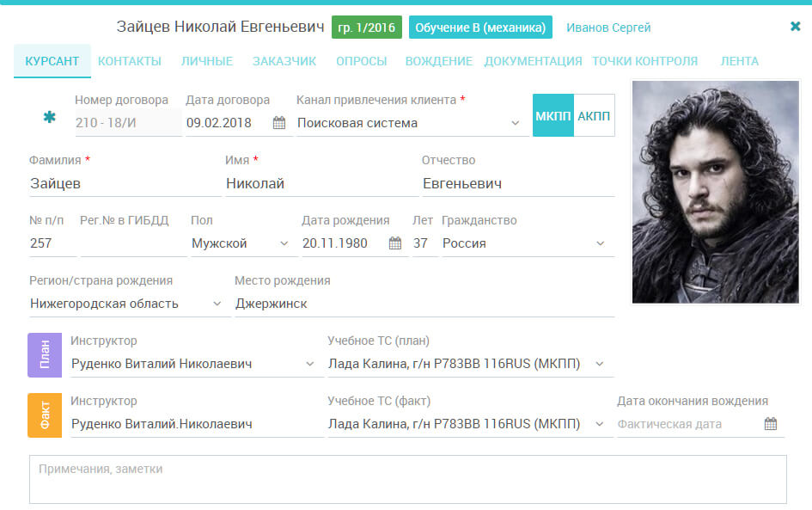Open the ВОЖДЕНИЕ tab

(x=438, y=61)
